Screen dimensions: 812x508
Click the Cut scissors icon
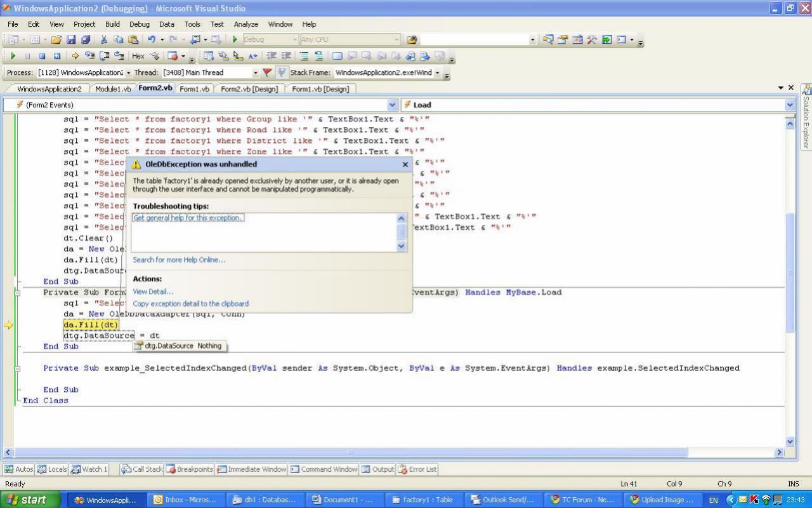(x=104, y=40)
